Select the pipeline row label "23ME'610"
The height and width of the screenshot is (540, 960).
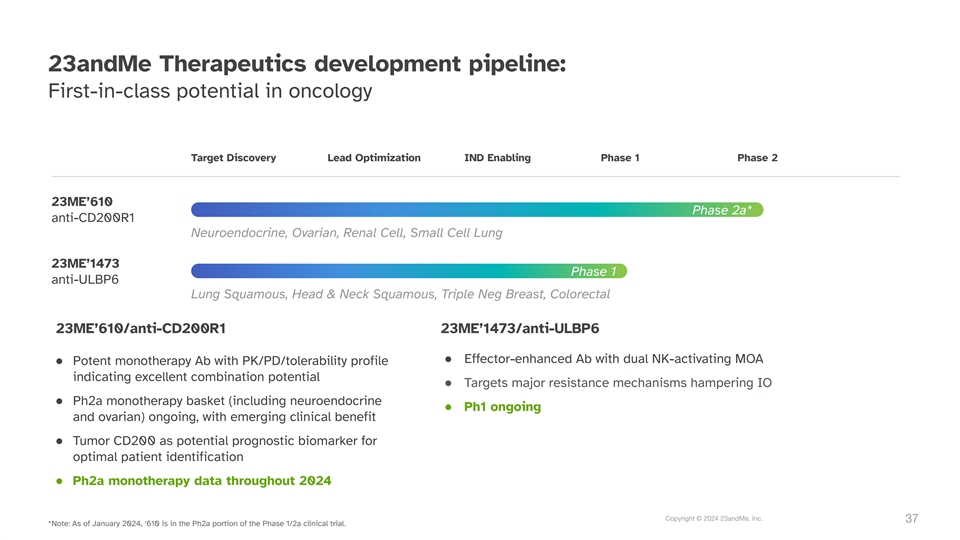[x=82, y=201]
